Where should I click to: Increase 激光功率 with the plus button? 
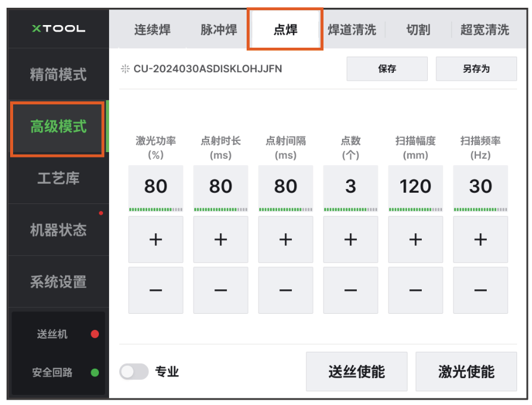tap(155, 240)
